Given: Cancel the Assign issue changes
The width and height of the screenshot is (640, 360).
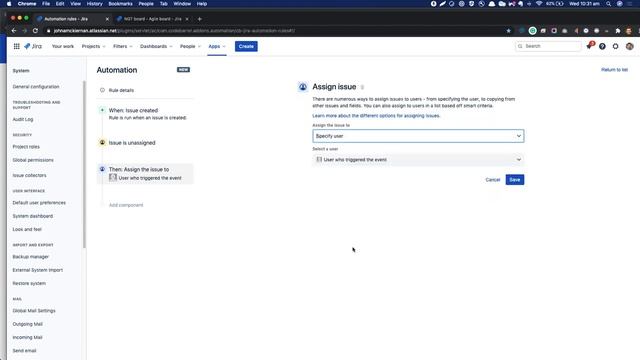Looking at the screenshot, I should (x=493, y=180).
